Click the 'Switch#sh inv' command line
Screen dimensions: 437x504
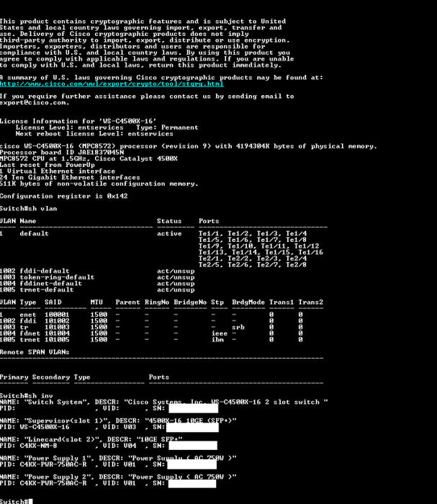coord(27,396)
